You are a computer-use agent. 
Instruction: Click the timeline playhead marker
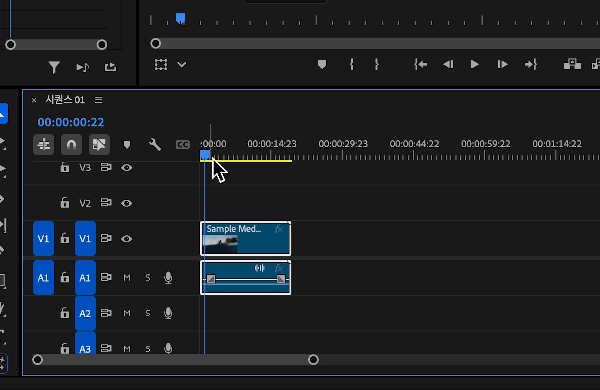[205, 155]
